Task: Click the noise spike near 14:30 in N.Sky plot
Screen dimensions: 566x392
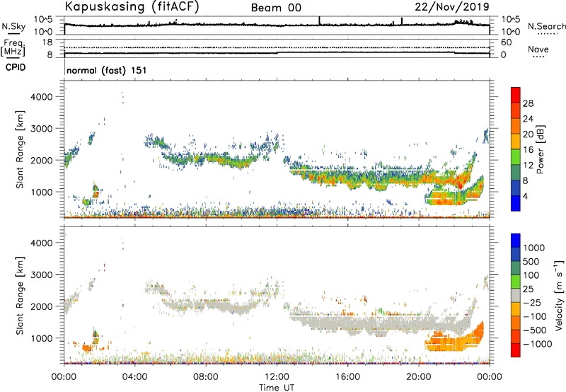Action: 320,21
